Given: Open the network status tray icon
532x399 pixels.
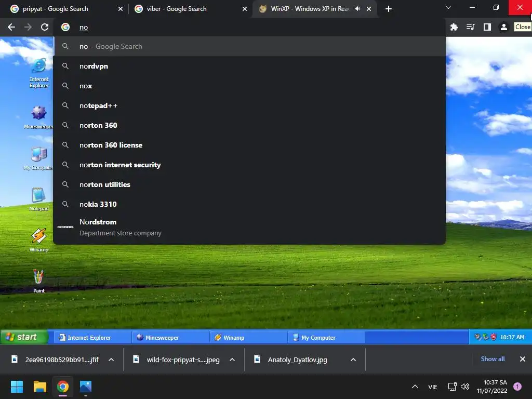Looking at the screenshot, I should click(x=453, y=387).
